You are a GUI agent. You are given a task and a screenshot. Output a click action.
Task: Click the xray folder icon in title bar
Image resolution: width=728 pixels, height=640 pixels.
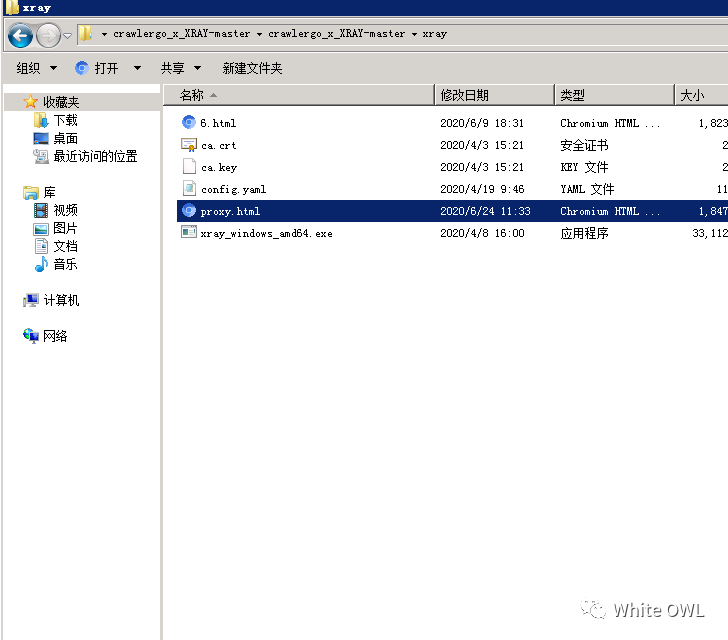pyautogui.click(x=12, y=7)
